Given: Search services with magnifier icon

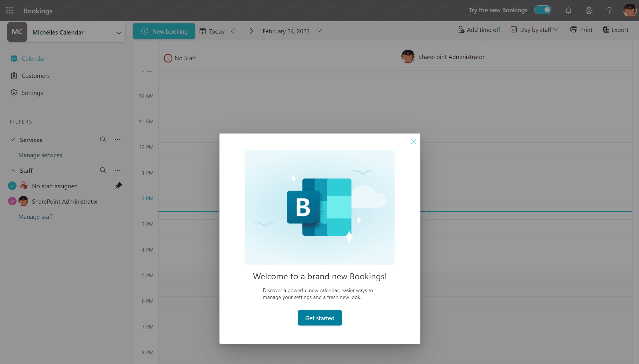Looking at the screenshot, I should pos(103,139).
